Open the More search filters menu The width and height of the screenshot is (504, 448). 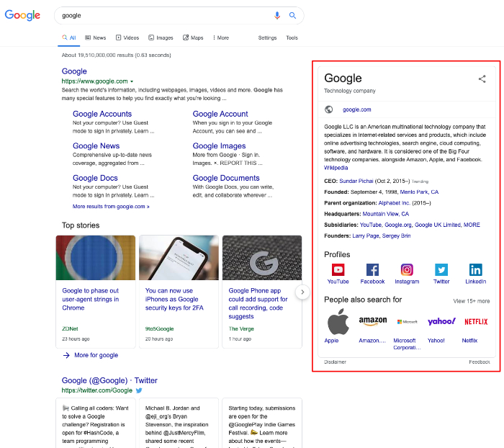221,37
